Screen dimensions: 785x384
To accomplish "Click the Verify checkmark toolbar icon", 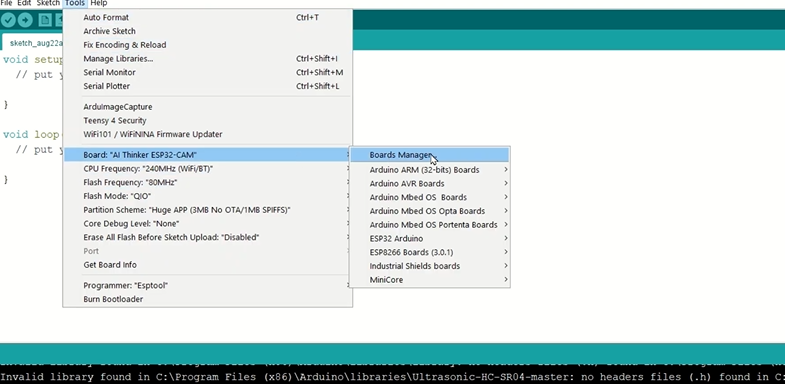I will coord(8,20).
